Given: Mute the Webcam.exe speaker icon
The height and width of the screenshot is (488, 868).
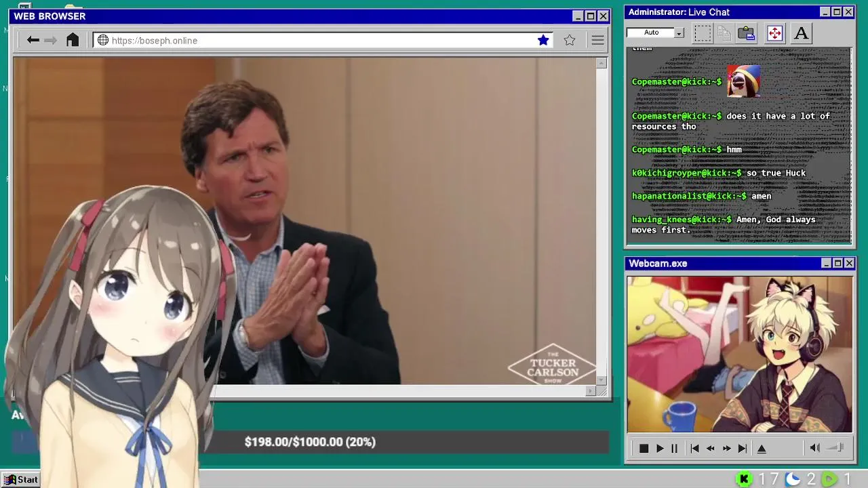Looking at the screenshot, I should coord(815,448).
